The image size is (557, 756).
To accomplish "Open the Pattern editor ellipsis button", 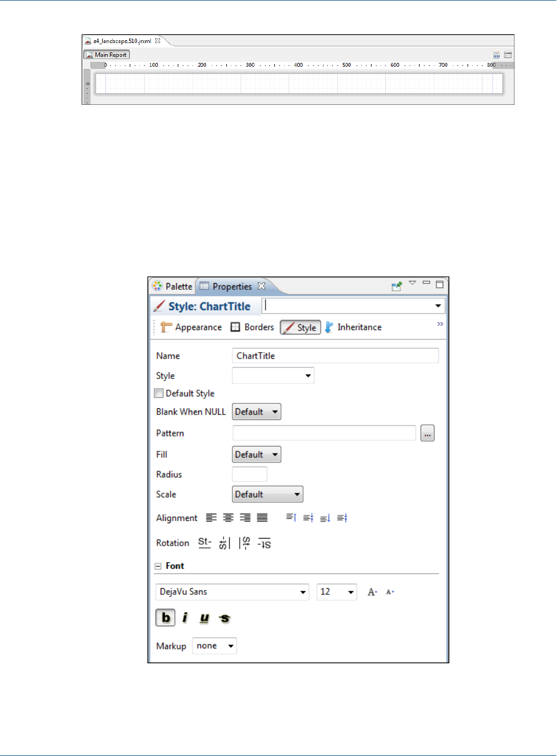I will (x=427, y=433).
